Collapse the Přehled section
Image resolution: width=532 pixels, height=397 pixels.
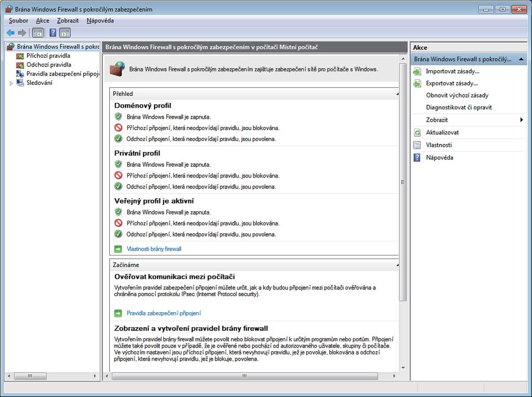click(397, 94)
